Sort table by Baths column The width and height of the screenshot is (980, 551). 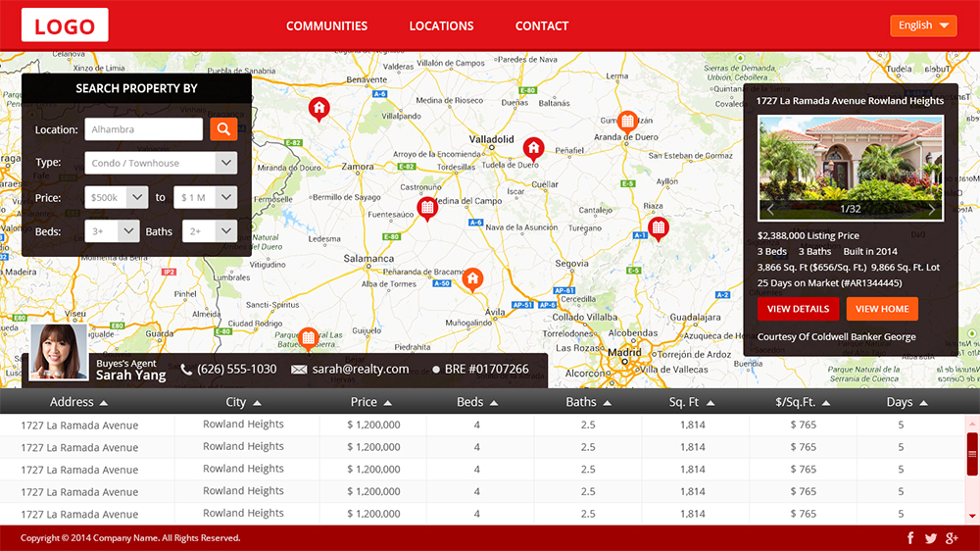588,402
